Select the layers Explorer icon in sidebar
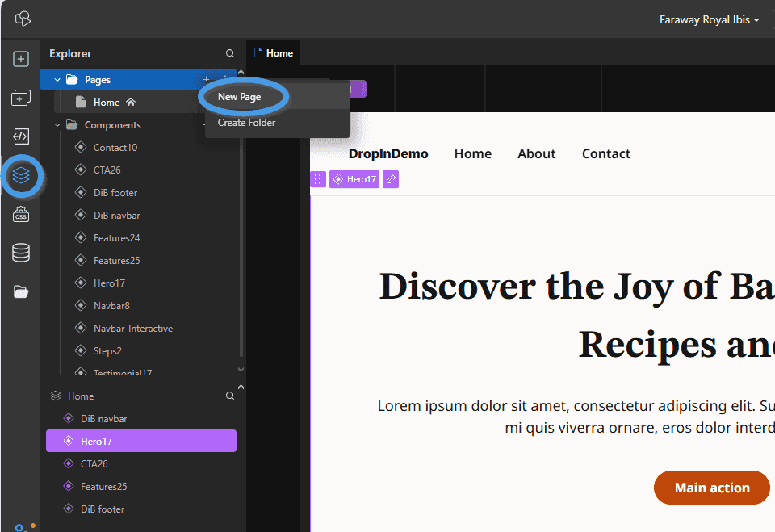775x532 pixels. pyautogui.click(x=21, y=175)
